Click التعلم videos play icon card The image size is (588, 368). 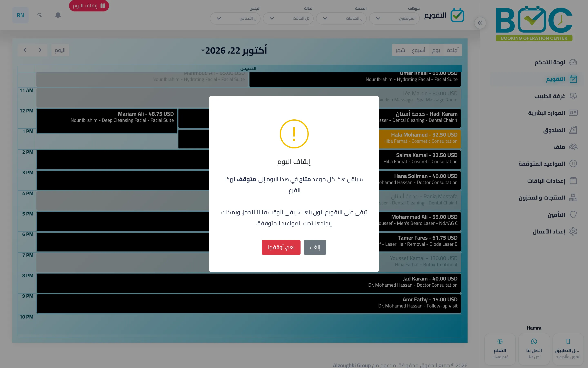click(500, 349)
